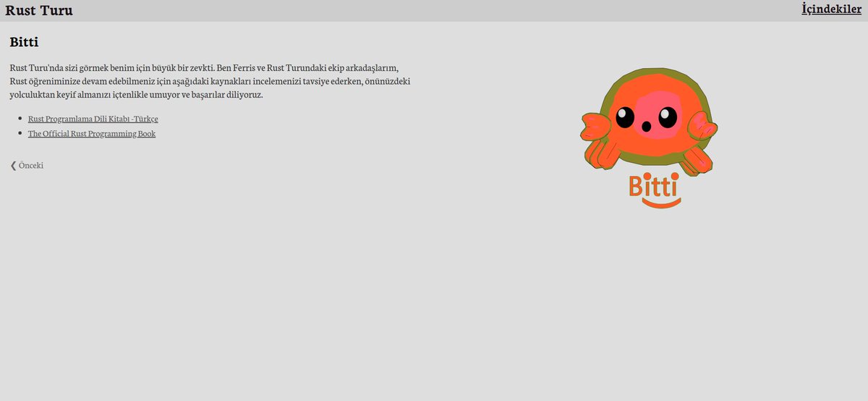This screenshot has height=401, width=868.
Task: Click the Bitti page heading
Action: pyautogui.click(x=24, y=42)
